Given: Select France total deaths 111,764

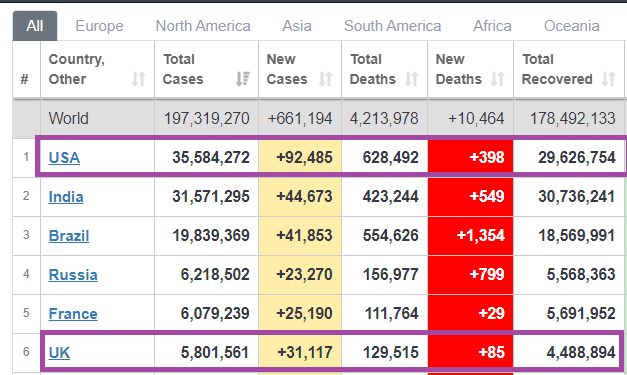Looking at the screenshot, I should [391, 314].
